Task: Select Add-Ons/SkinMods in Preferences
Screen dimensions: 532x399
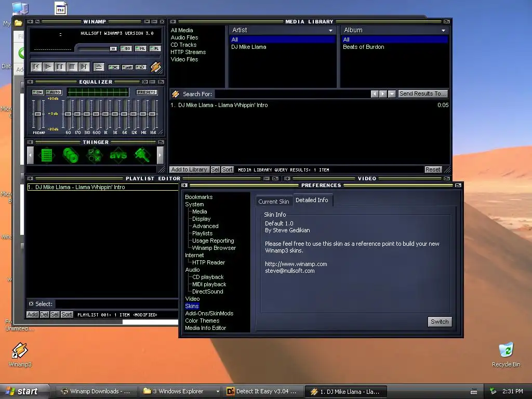Action: [209, 313]
